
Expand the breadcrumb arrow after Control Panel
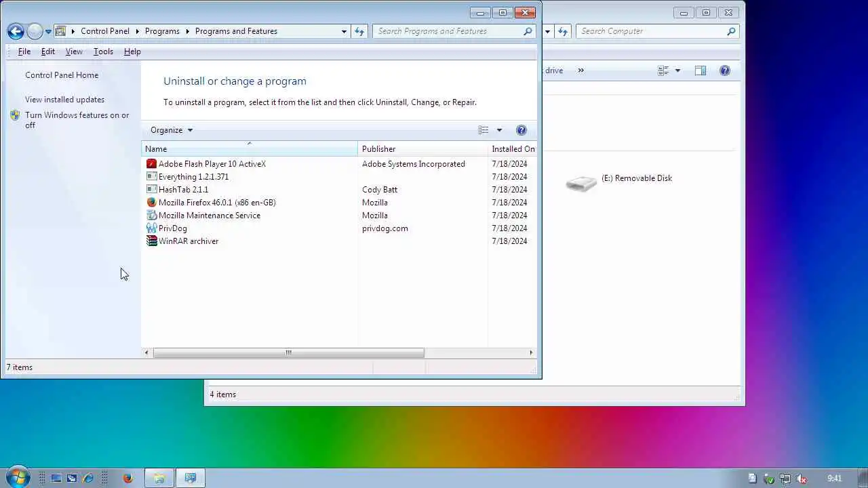[138, 31]
